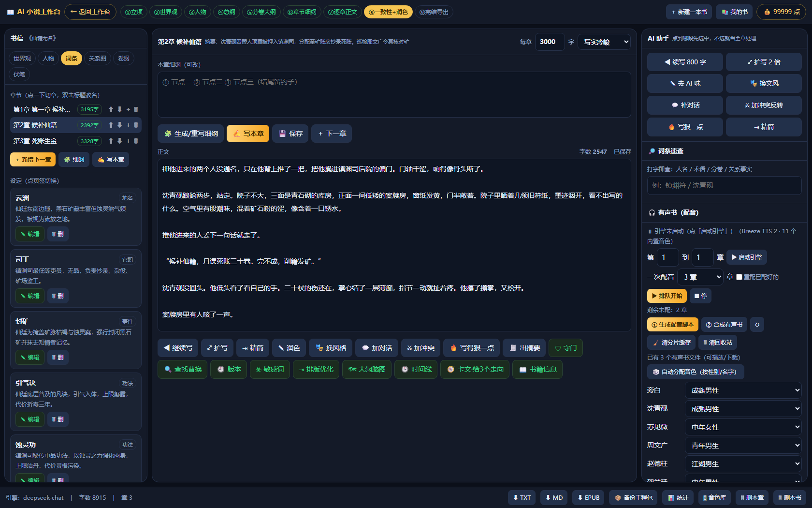Click 新增下一章 to add a chapter
This screenshot has height=508, width=812.
[33, 159]
